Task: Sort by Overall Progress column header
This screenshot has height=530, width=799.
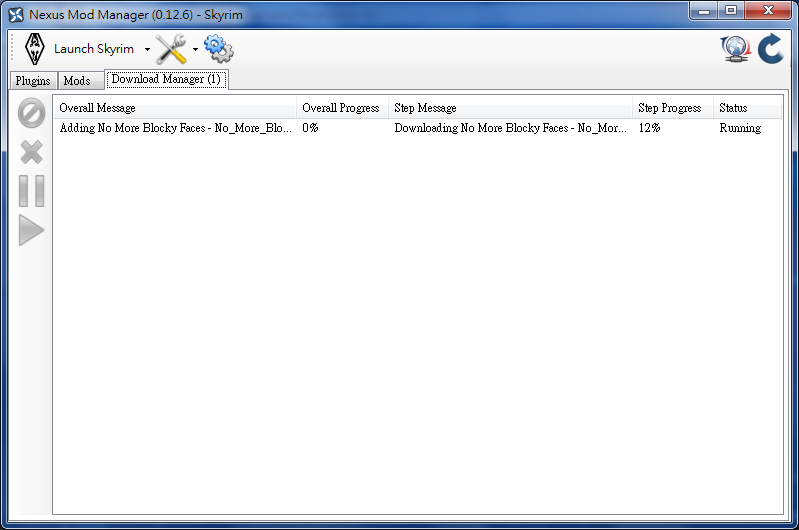Action: click(x=342, y=108)
